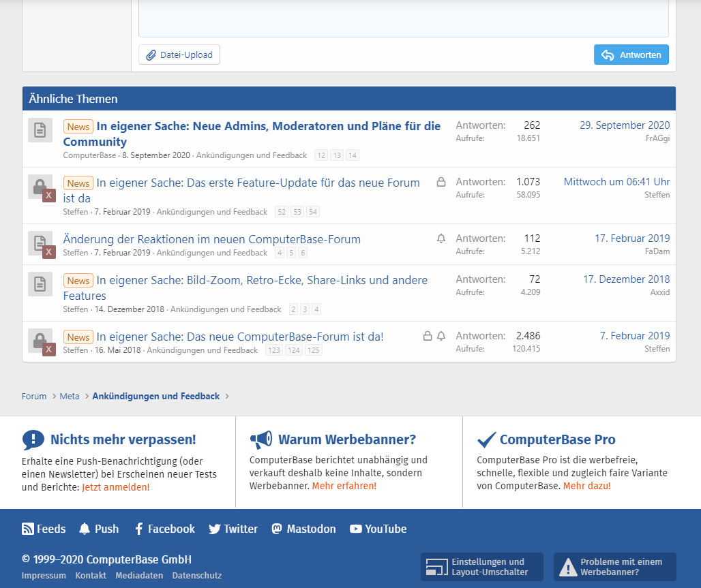Screen dimensions: 701x588
Task: Go to page 123 of 'neue ComputerBase-Forum ist da' thread
Action: [274, 350]
